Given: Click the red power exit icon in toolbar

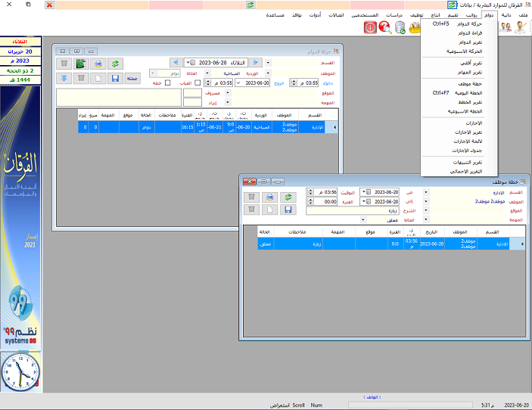Looking at the screenshot, I should coord(371,27).
